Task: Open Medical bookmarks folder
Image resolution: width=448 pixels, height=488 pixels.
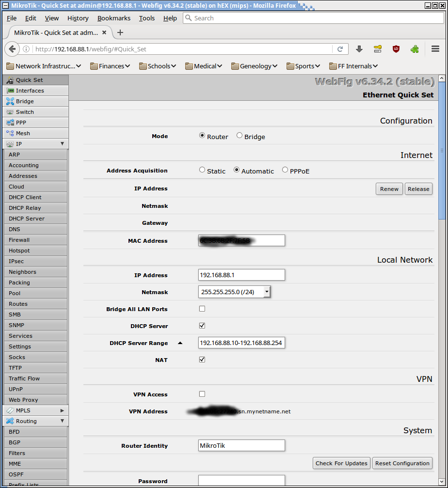Action: tap(204, 66)
